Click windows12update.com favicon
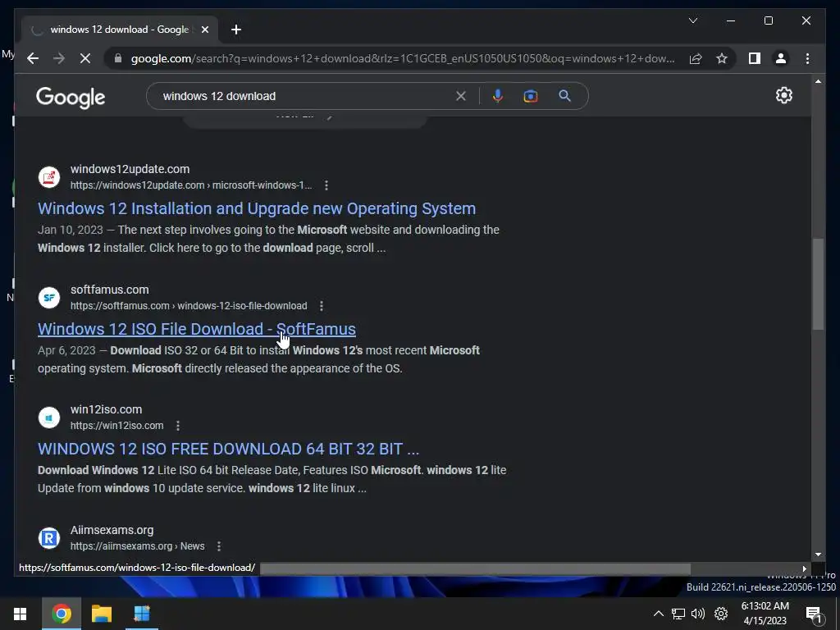This screenshot has height=630, width=840. pos(48,177)
